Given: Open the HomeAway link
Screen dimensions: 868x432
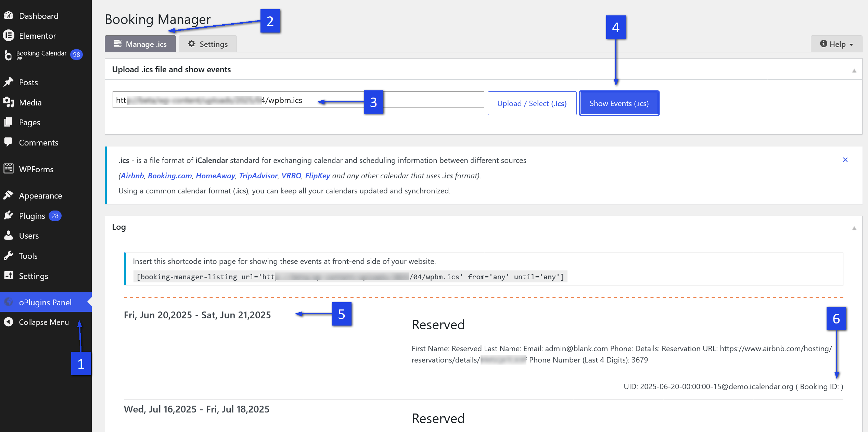Looking at the screenshot, I should 215,176.
